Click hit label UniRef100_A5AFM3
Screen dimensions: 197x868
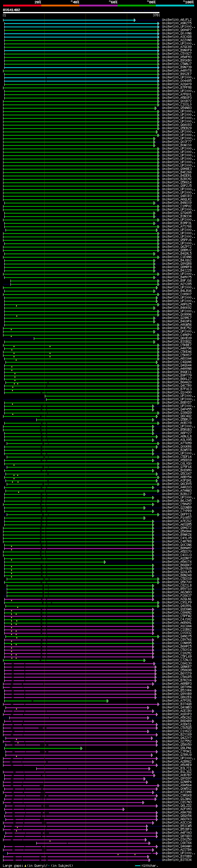177,57
